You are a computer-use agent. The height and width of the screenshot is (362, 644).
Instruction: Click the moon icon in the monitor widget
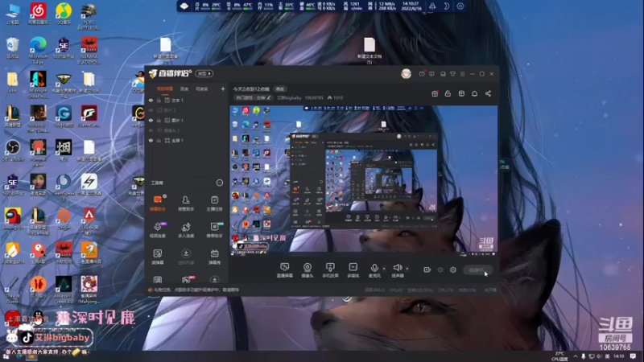447,6
